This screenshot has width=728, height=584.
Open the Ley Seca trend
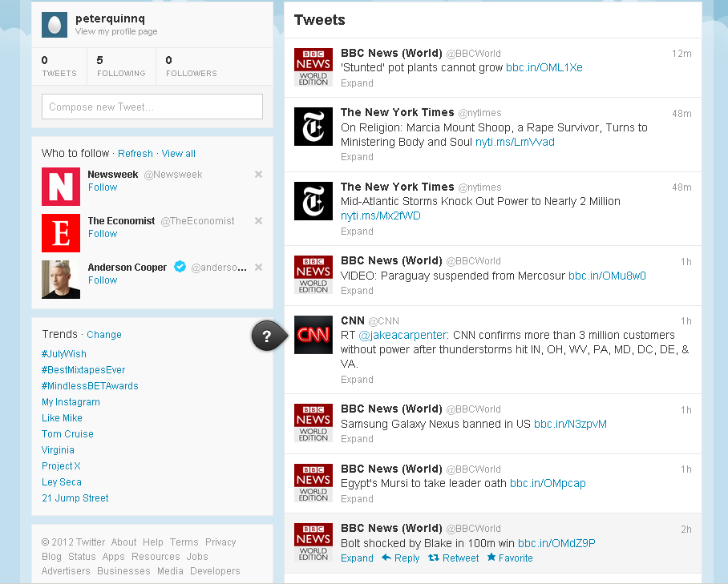(x=62, y=482)
